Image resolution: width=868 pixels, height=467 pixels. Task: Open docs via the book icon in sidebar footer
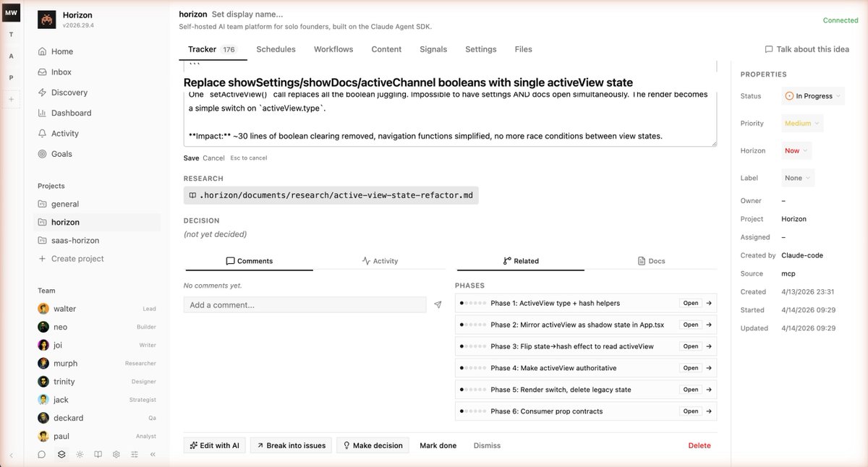tap(98, 455)
